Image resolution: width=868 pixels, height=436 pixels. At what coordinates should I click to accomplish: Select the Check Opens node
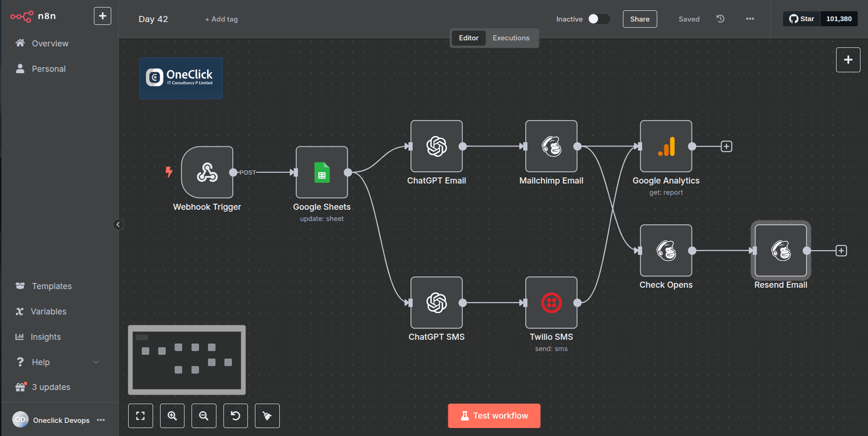click(x=666, y=250)
